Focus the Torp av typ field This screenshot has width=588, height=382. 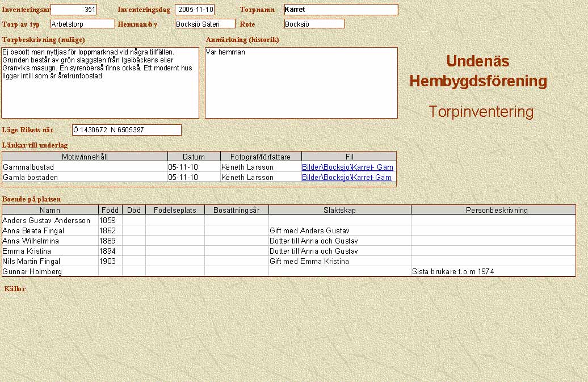[82, 24]
